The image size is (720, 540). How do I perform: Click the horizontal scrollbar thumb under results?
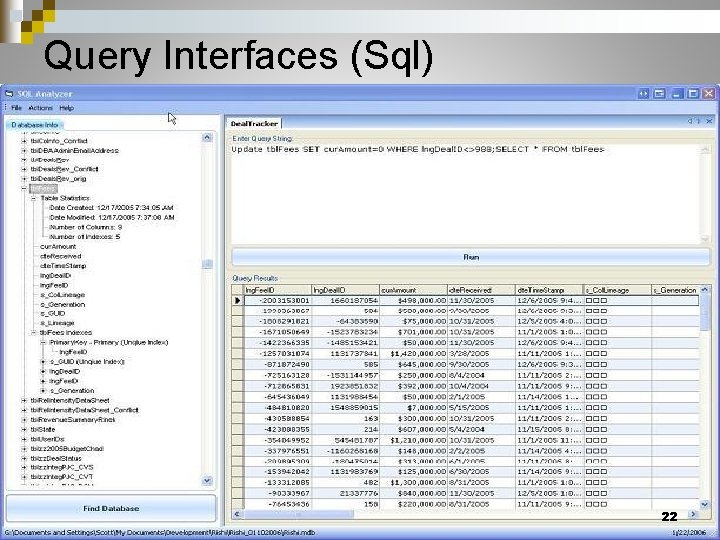tap(298, 514)
